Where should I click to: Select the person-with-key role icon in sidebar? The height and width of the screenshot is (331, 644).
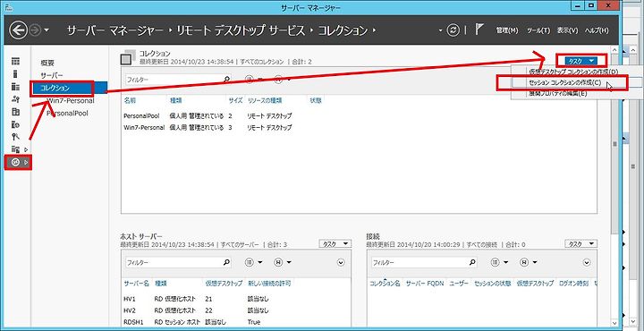coord(15,99)
